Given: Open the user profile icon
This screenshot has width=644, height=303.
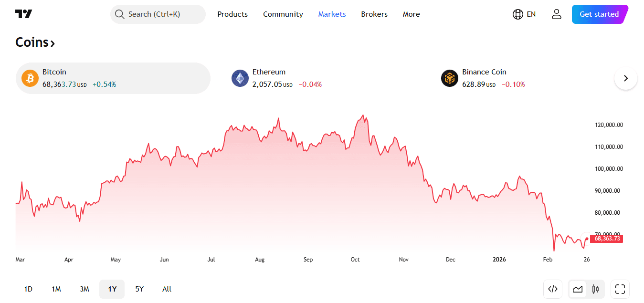Looking at the screenshot, I should click(556, 14).
